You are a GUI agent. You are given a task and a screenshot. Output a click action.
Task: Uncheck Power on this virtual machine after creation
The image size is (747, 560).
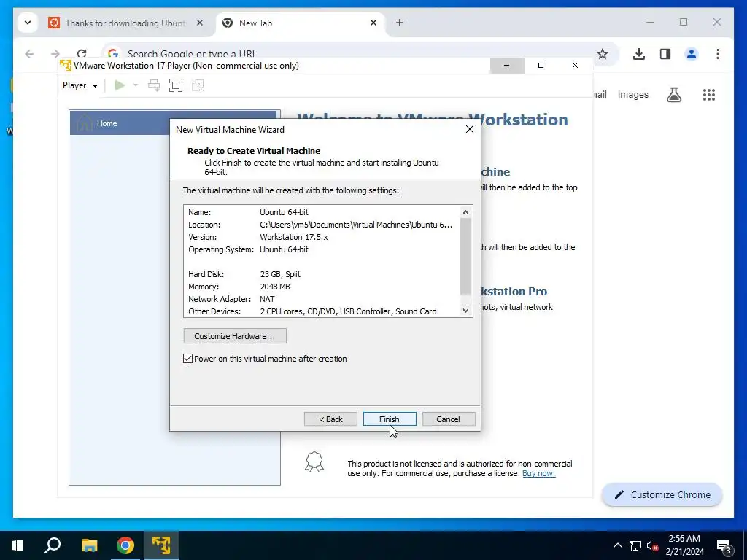coord(187,359)
